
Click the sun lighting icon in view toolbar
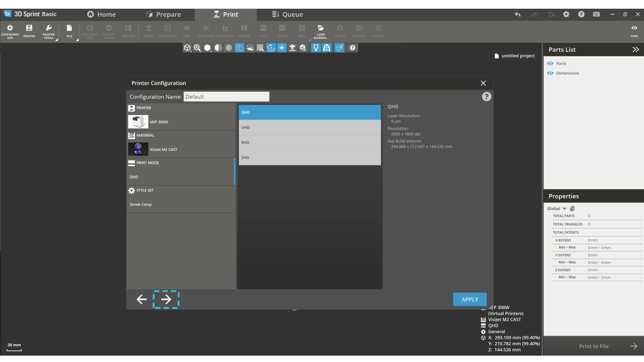pos(282,48)
